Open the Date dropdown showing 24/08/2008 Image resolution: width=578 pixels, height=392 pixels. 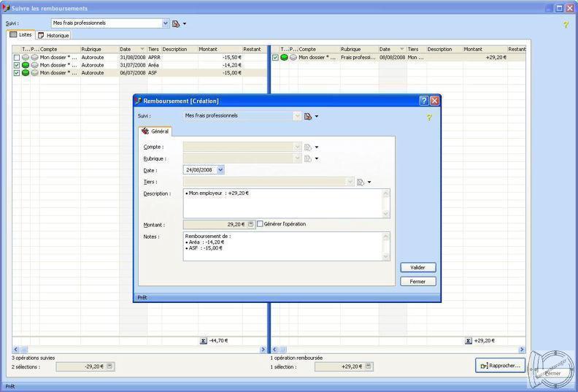pos(220,170)
